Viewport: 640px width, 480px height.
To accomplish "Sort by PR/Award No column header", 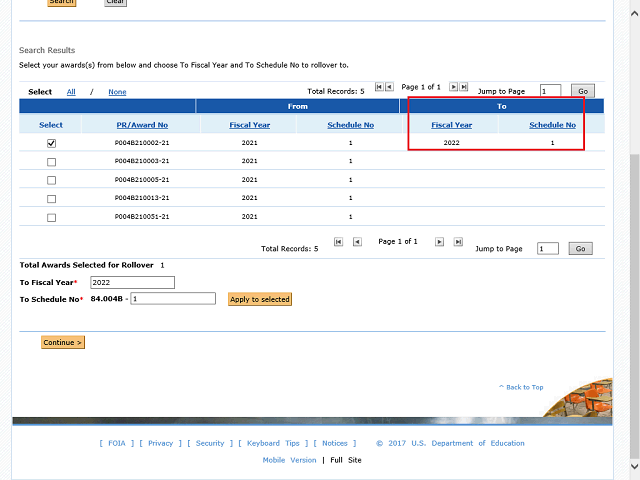I will (x=141, y=125).
